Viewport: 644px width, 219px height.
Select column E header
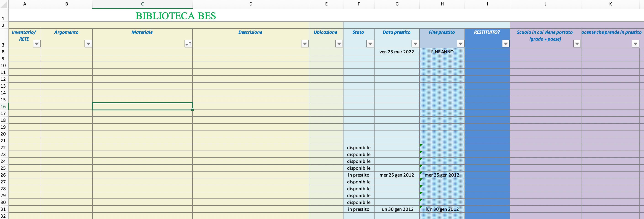point(326,4)
